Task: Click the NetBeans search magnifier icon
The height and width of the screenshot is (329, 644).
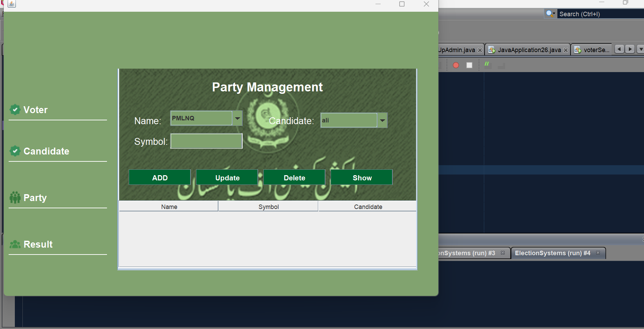Action: [x=550, y=14]
